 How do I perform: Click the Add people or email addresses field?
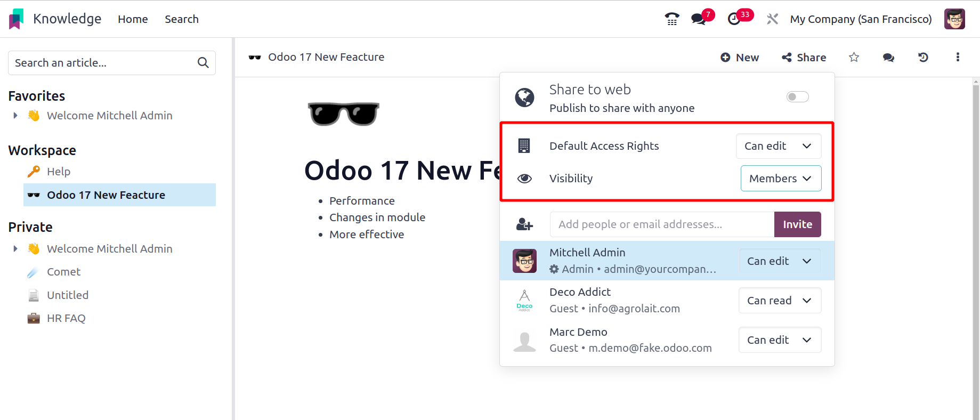click(x=662, y=224)
